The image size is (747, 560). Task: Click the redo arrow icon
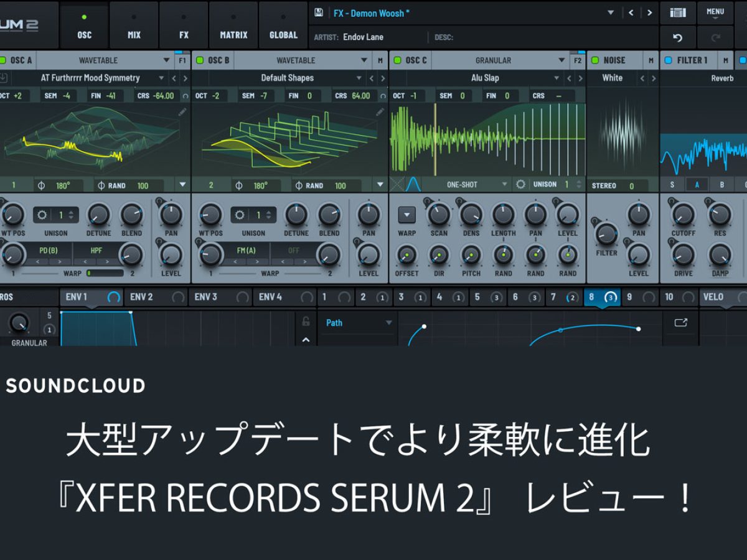pyautogui.click(x=715, y=37)
